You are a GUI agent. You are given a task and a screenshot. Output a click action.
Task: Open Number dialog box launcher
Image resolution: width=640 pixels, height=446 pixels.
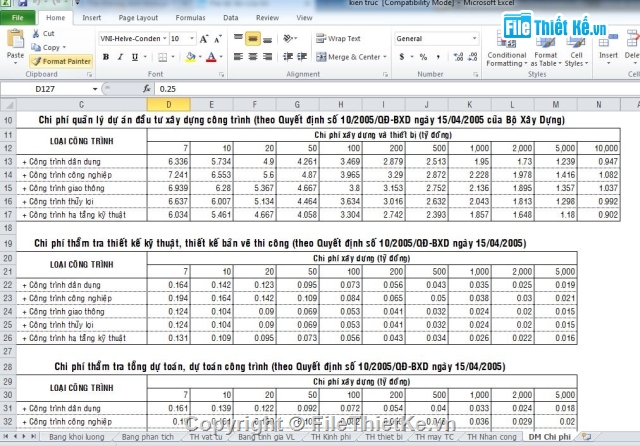tap(476, 75)
